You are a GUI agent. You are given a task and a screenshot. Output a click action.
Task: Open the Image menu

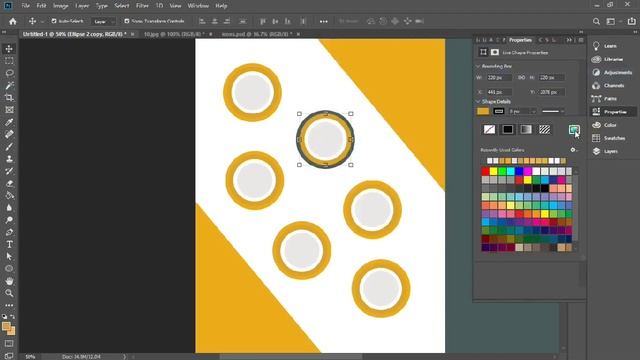(60, 6)
